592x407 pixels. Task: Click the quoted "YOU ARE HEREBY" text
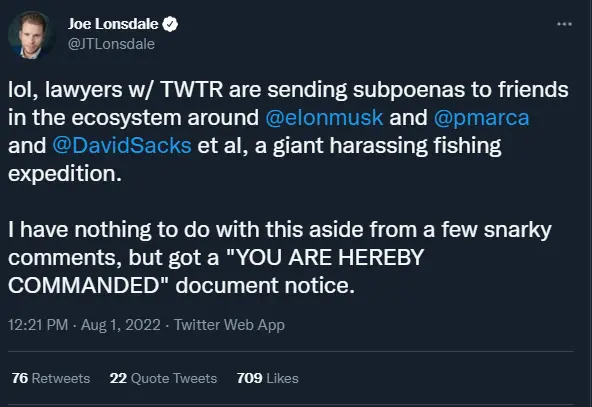(325, 257)
